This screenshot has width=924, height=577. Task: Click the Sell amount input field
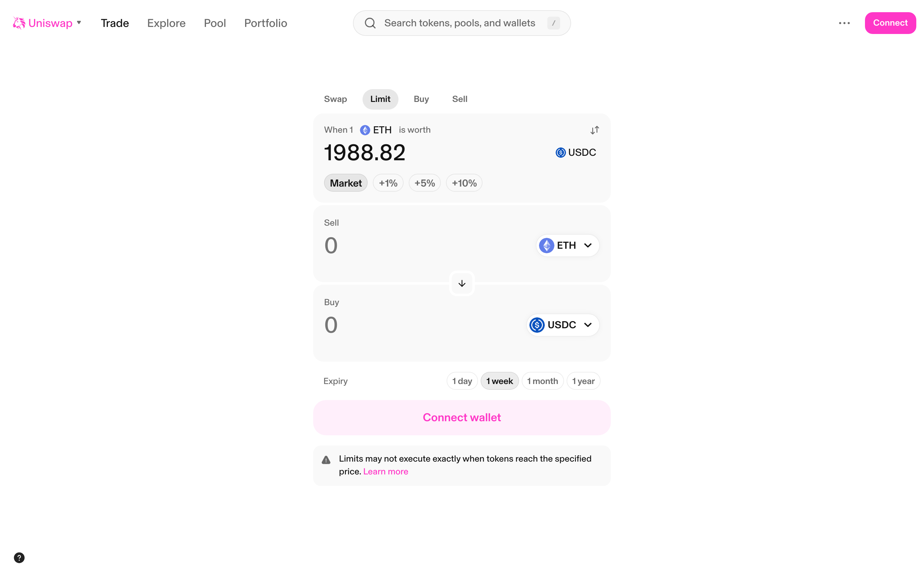pos(331,245)
